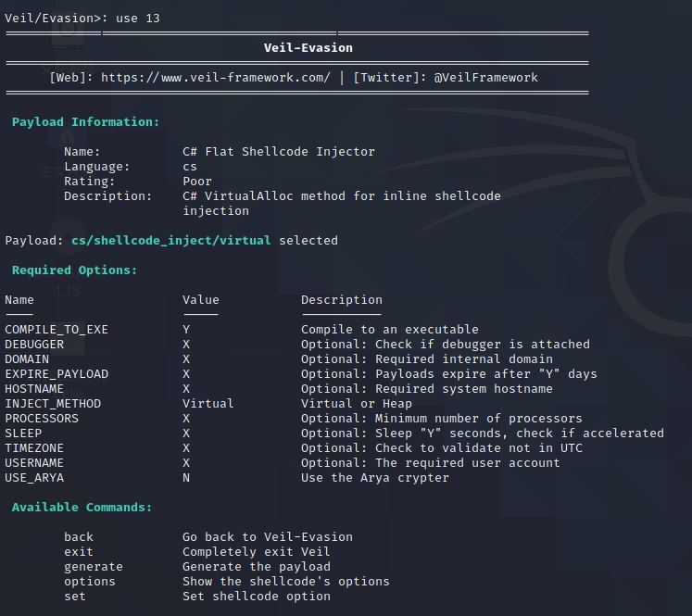Click "Show the shellcode's options" description
Screen dimensions: 692x616
coord(286,582)
